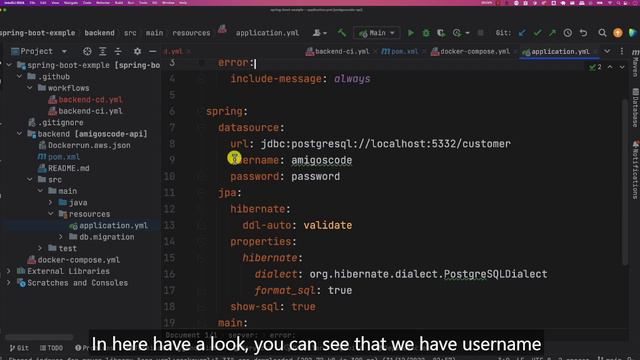Collapse the src folder
Viewport: 640px width, 360px height.
(x=30, y=180)
